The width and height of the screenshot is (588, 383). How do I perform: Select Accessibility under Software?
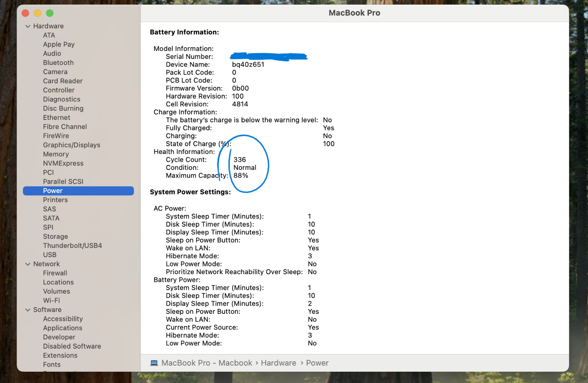(x=63, y=319)
